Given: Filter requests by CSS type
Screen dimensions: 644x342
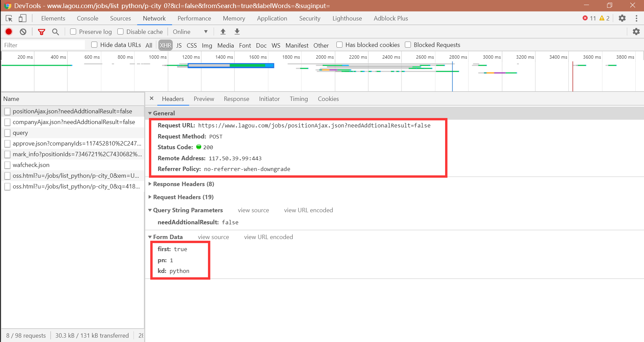Looking at the screenshot, I should (192, 45).
